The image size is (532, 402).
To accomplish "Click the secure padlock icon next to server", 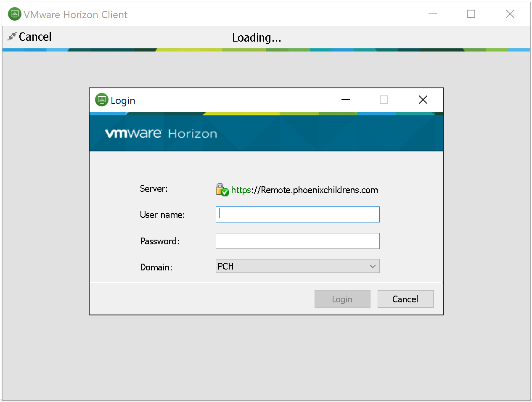I will click(222, 190).
